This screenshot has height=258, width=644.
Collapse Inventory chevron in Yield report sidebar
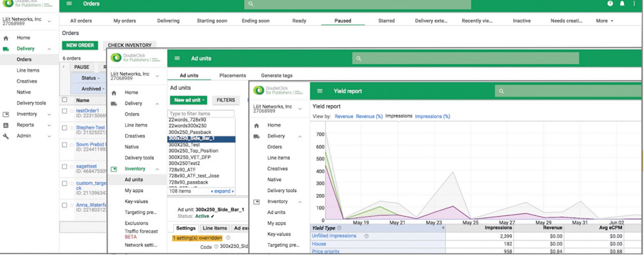[300, 202]
